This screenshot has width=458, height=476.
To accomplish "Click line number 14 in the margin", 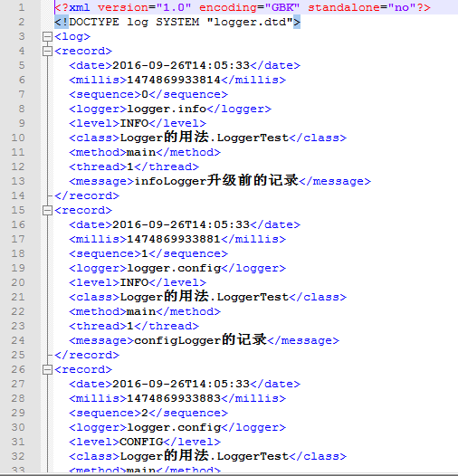I will click(18, 195).
